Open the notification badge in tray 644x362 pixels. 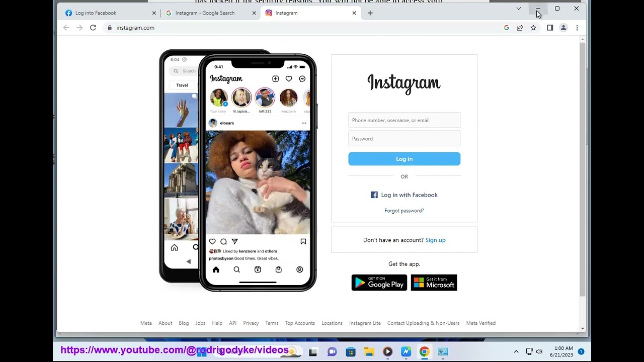[x=581, y=352]
